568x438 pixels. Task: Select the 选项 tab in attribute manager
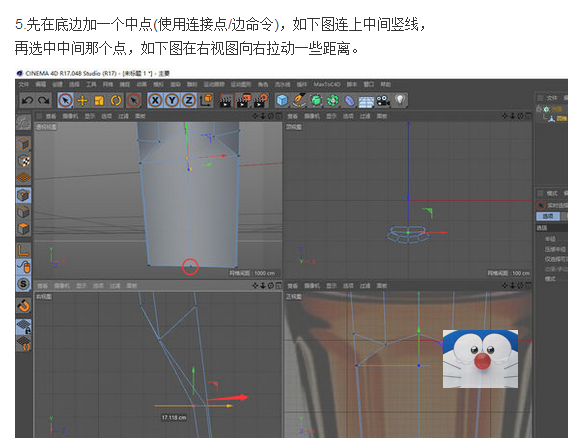pyautogui.click(x=548, y=216)
